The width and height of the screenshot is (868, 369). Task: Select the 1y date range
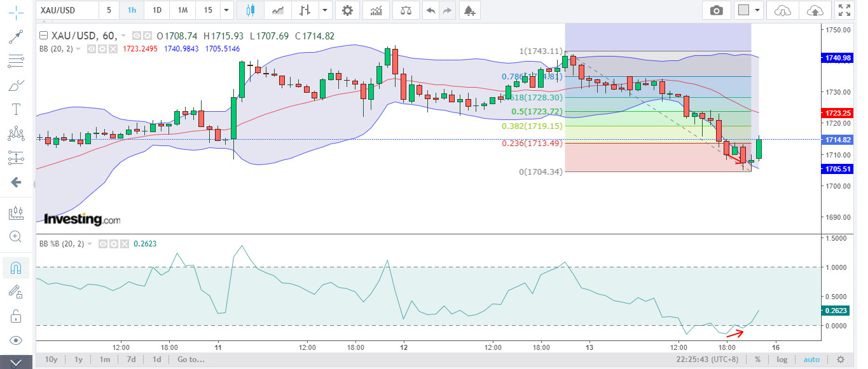[x=78, y=359]
